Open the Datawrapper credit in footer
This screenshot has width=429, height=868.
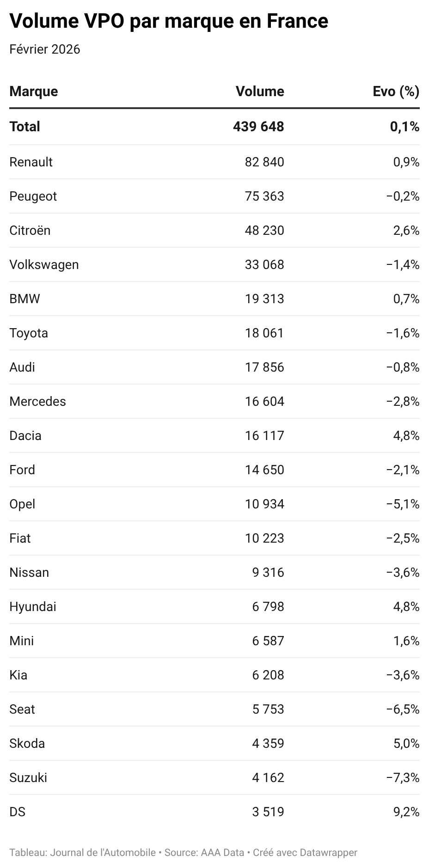click(x=328, y=853)
